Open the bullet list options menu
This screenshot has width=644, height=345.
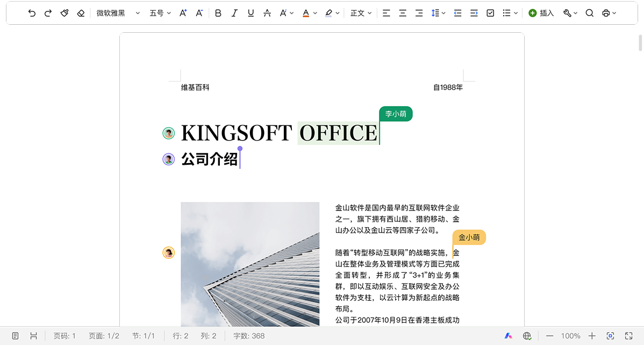(x=510, y=13)
